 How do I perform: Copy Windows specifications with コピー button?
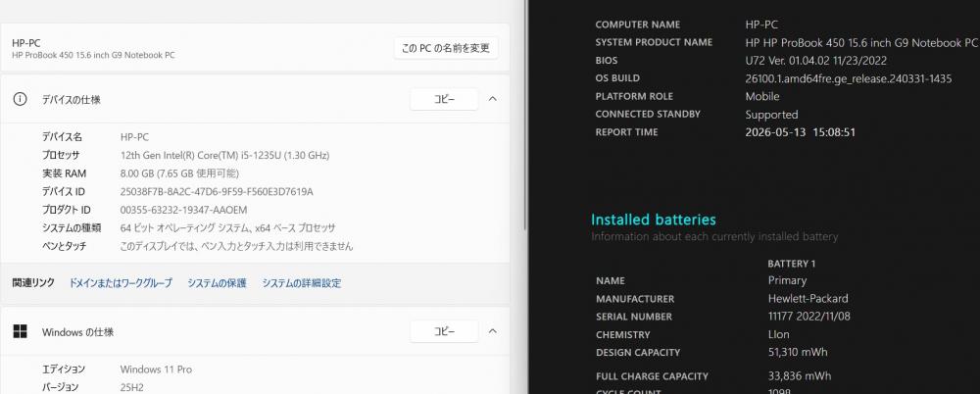[444, 331]
